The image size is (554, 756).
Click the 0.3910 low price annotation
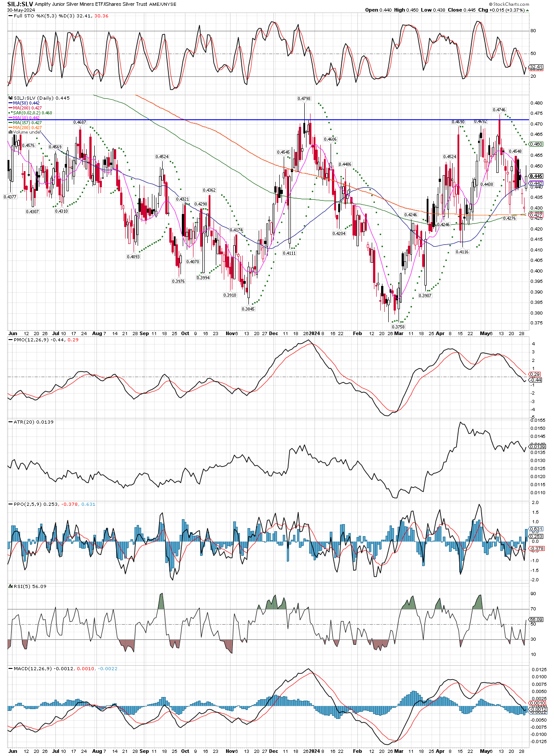point(230,295)
